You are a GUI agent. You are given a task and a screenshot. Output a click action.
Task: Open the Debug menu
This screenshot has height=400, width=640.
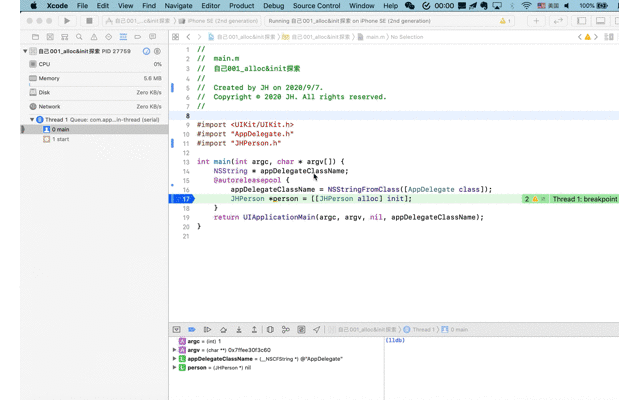(273, 6)
